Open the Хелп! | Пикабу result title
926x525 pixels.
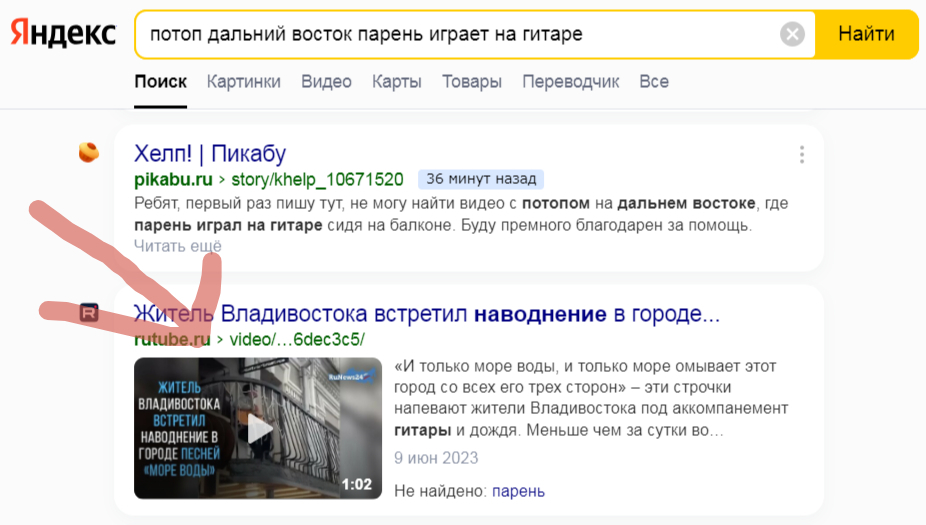[210, 154]
